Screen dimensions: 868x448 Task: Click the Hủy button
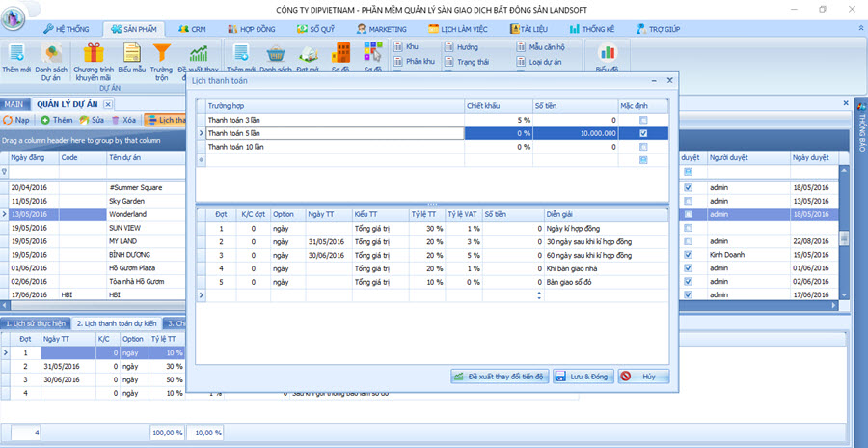coord(643,377)
